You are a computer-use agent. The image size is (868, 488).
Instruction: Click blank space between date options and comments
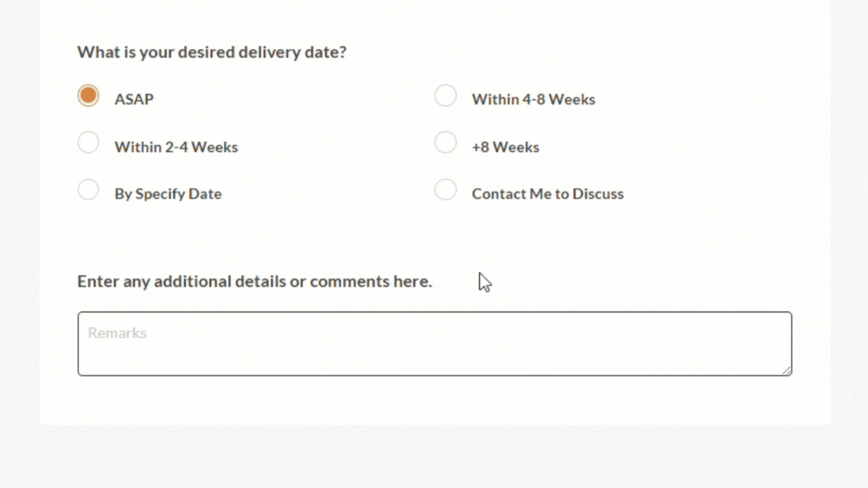tap(434, 237)
